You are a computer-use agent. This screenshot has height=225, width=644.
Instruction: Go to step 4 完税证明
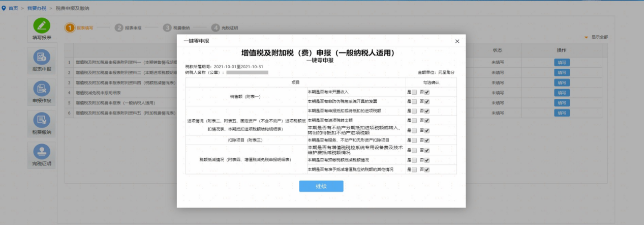click(225, 28)
